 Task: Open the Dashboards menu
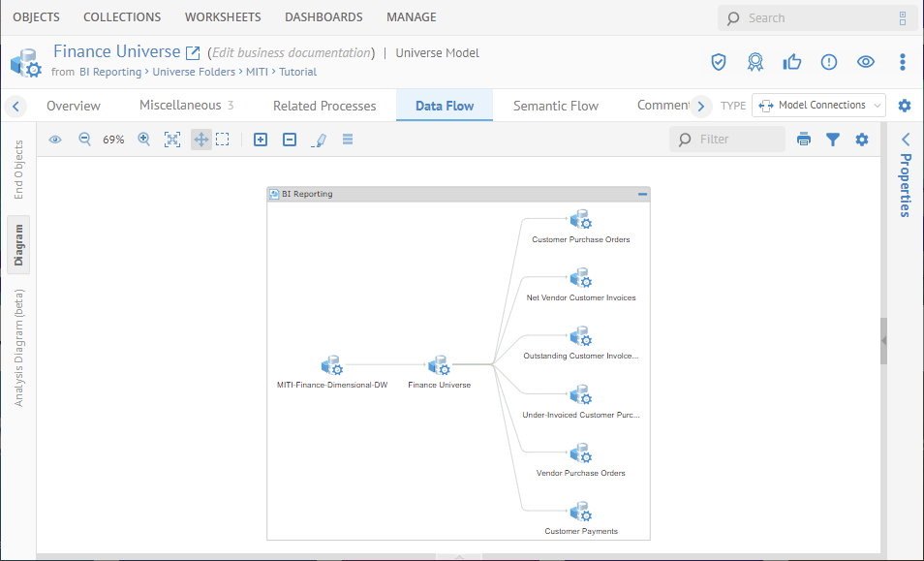323,17
